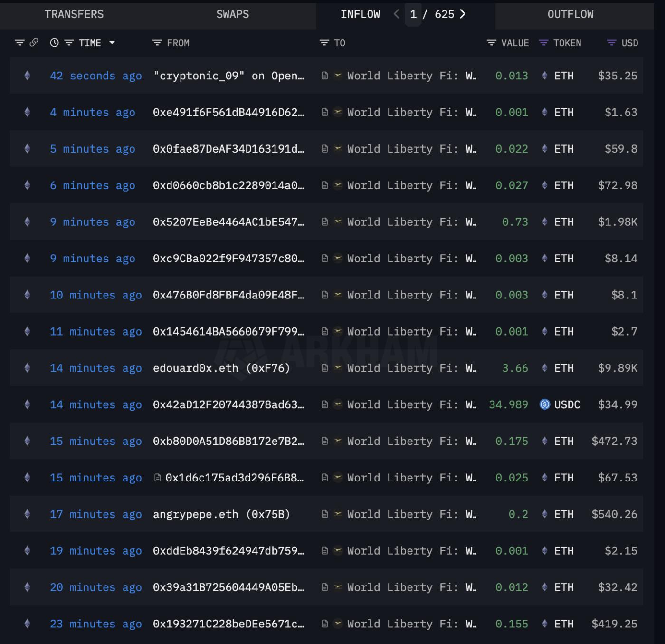Open the TOKEN column filter dropdown

coord(543,43)
